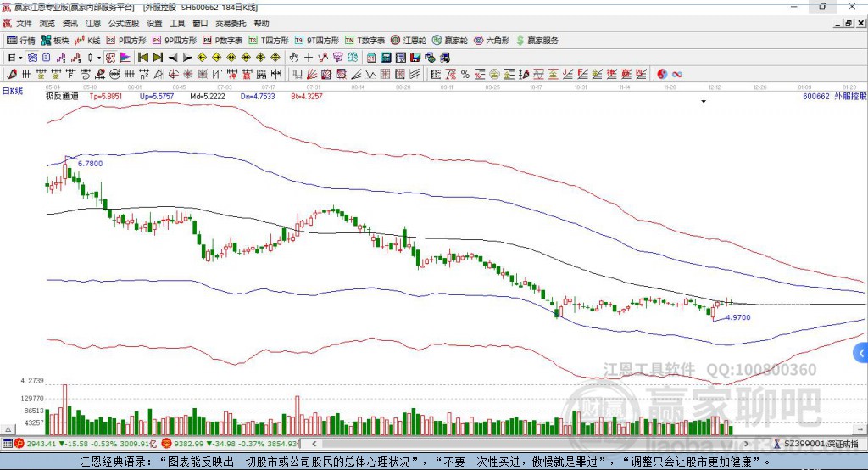Click the SZ399001 深证成指 status entry

click(816, 444)
